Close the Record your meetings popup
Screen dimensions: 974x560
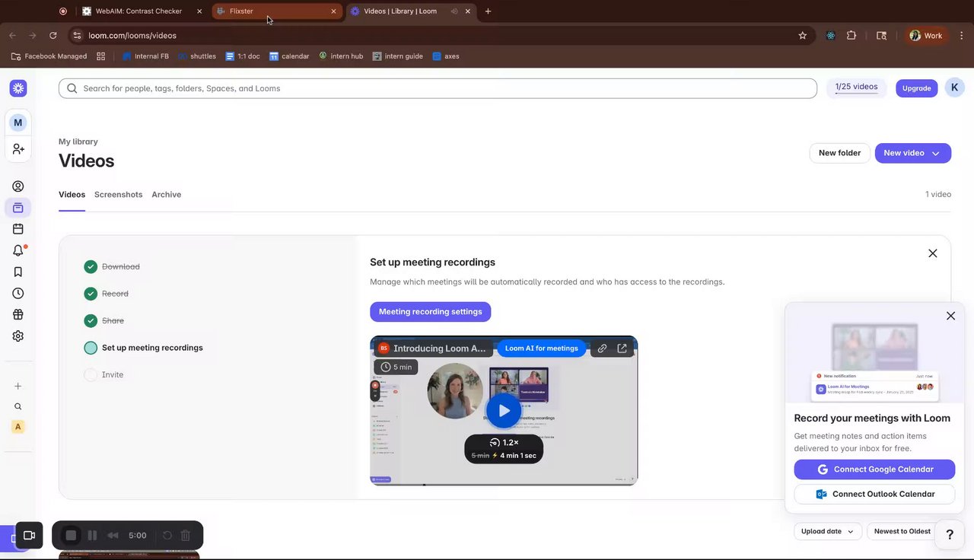click(x=950, y=316)
